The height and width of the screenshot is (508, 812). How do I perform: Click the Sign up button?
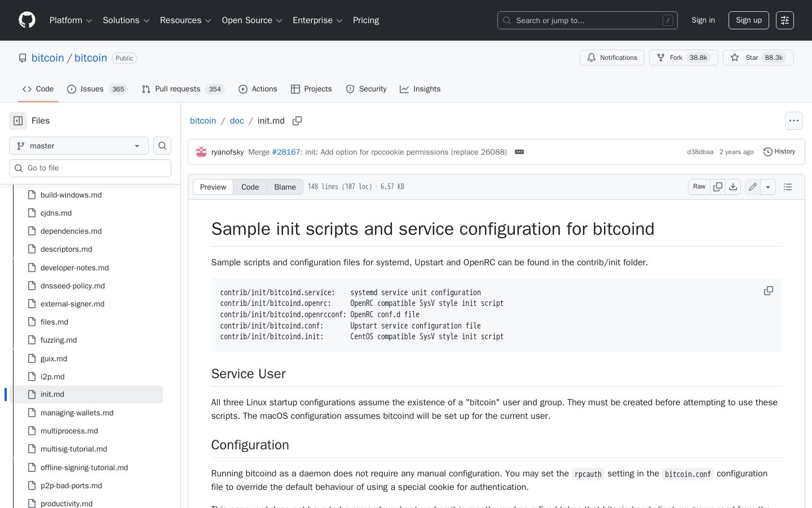click(749, 20)
